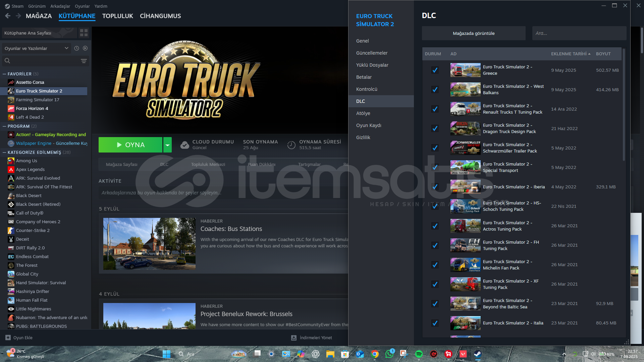The width and height of the screenshot is (644, 362).
Task: Open advanced filter options icon in library search
Action: [84, 61]
